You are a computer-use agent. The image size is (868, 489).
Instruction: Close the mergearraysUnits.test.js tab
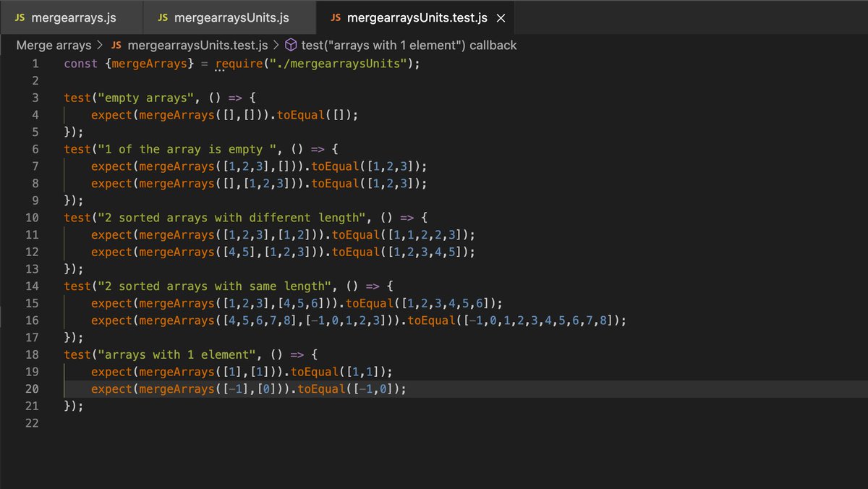502,17
